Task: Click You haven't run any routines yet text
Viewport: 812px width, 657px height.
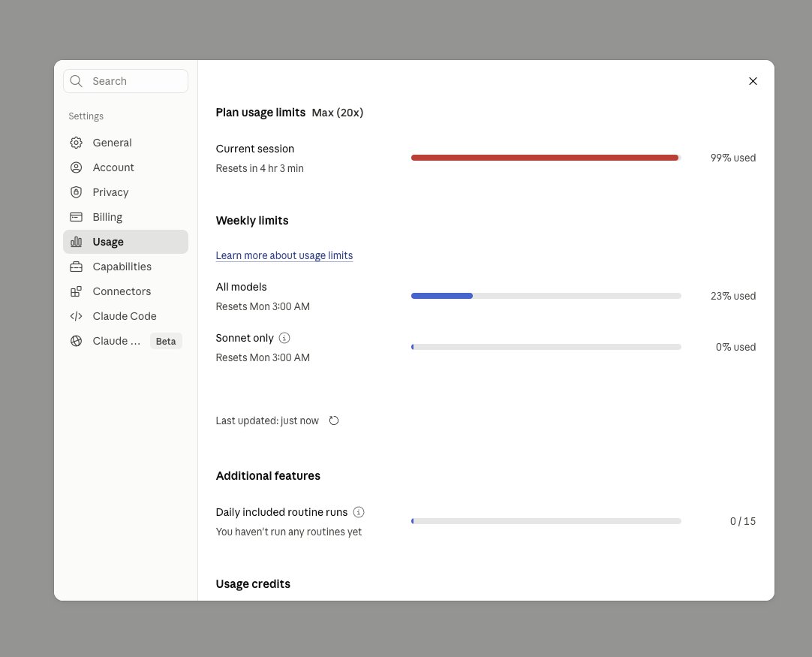Action: tap(289, 532)
